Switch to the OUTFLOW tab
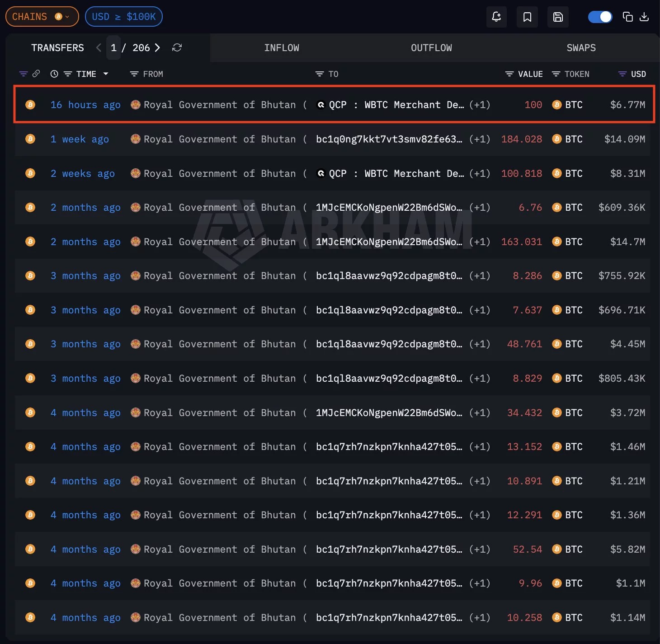The height and width of the screenshot is (644, 660). [x=431, y=47]
